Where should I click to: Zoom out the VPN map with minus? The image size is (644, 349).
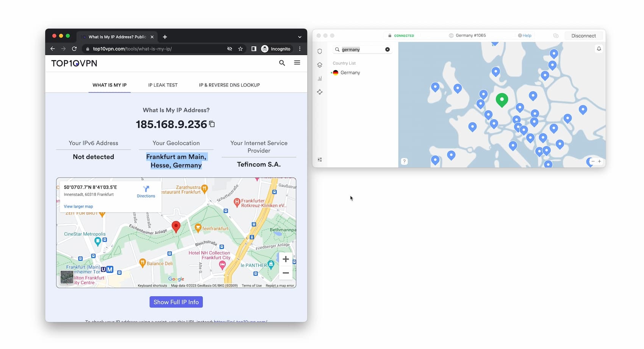click(593, 161)
